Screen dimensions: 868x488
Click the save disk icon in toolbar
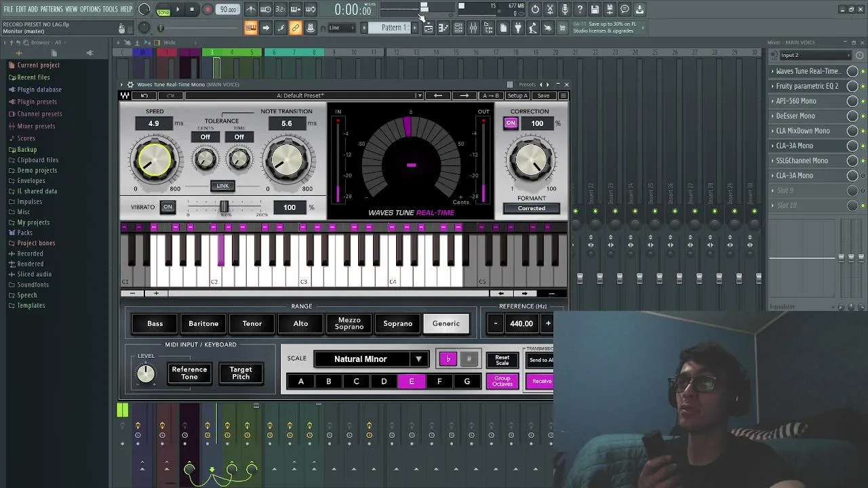click(x=595, y=9)
